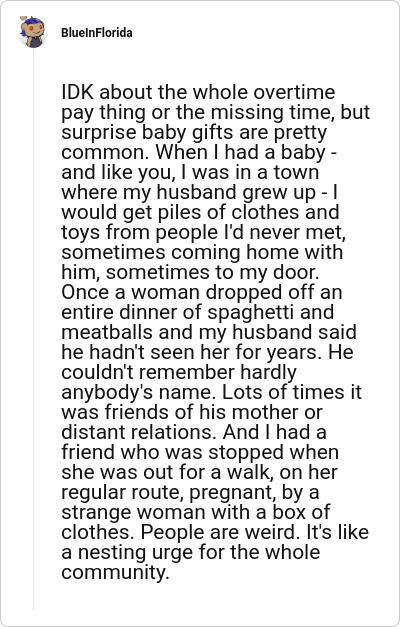Click the words "anybody's name"
This screenshot has height=627, width=400.
(x=136, y=392)
